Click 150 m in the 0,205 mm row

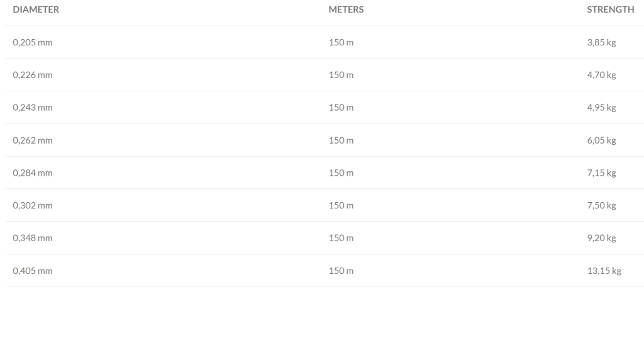click(341, 42)
